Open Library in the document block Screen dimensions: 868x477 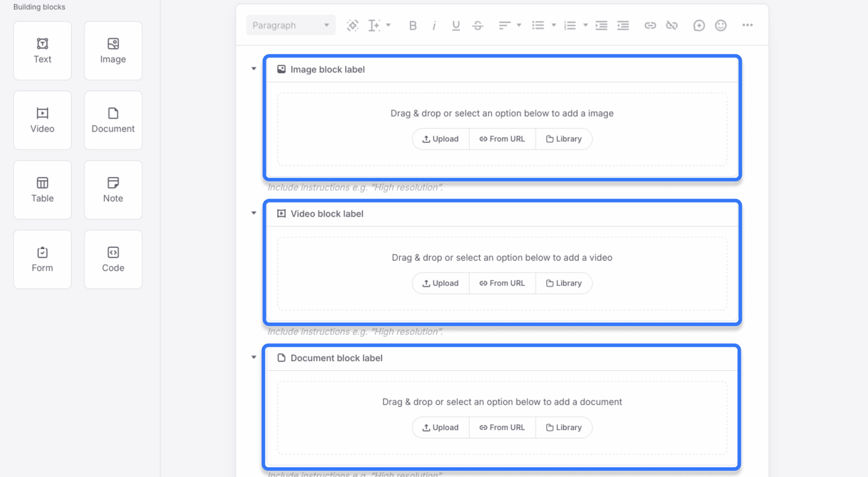point(563,427)
